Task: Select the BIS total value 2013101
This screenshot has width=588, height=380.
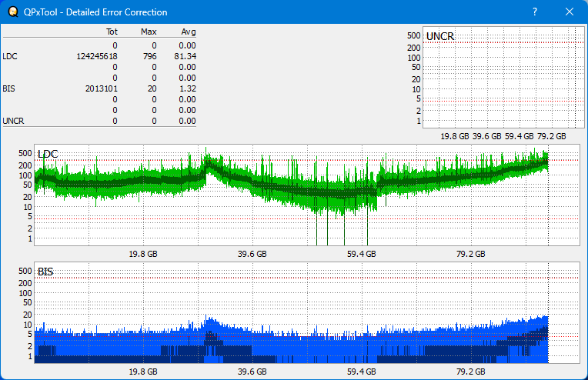Action: (102, 88)
